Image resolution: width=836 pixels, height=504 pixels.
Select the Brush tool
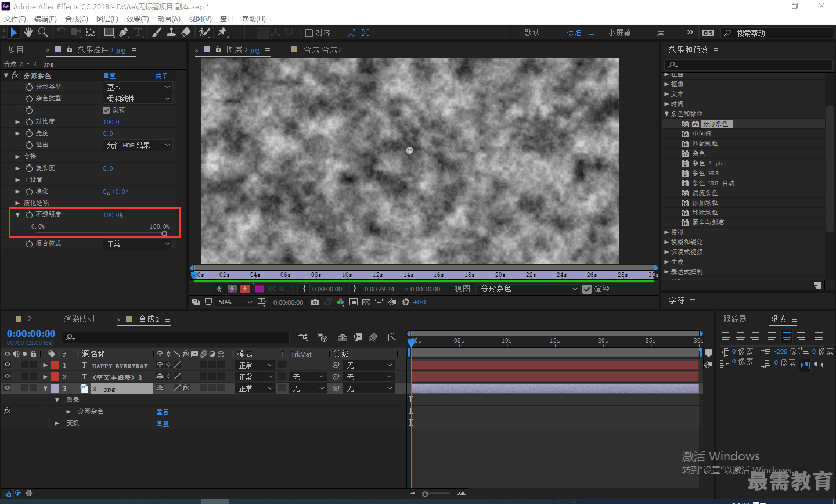tap(157, 33)
